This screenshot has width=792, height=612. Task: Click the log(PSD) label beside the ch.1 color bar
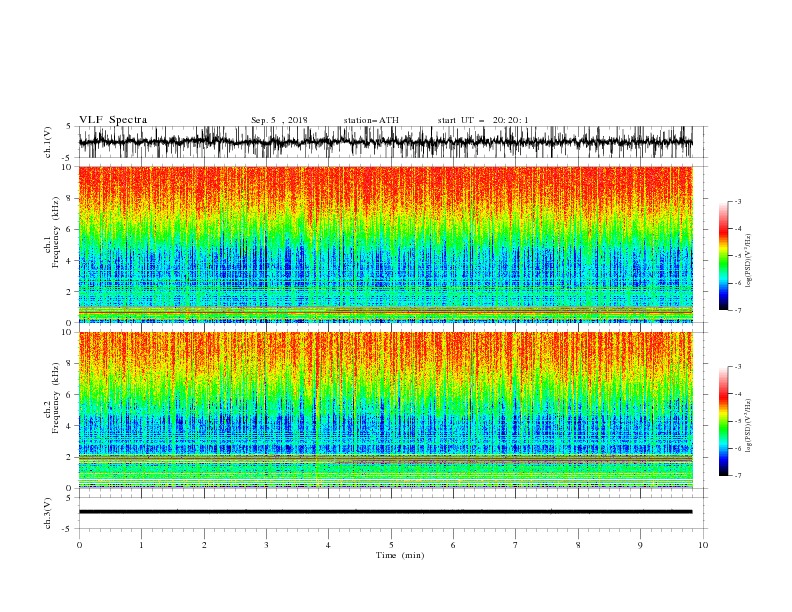click(x=749, y=261)
